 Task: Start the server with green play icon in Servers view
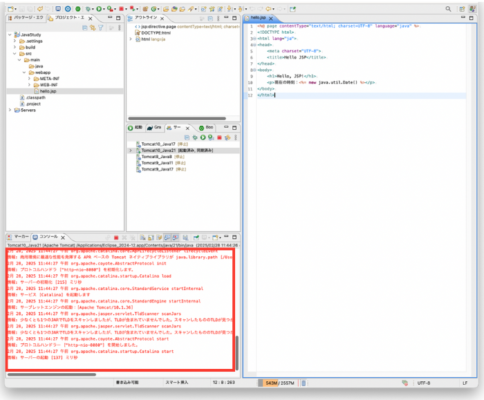203,137
